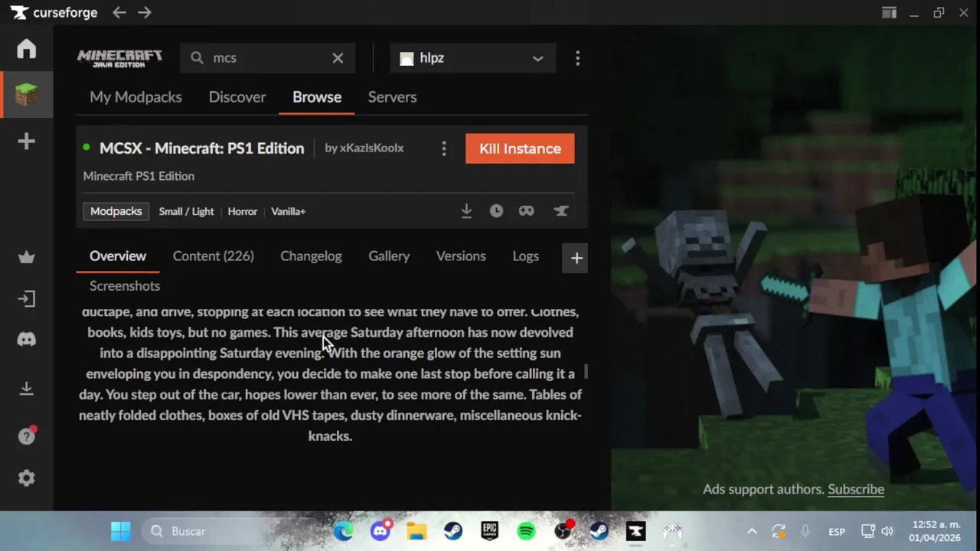Open CurseForge settings gear icon

(x=27, y=478)
